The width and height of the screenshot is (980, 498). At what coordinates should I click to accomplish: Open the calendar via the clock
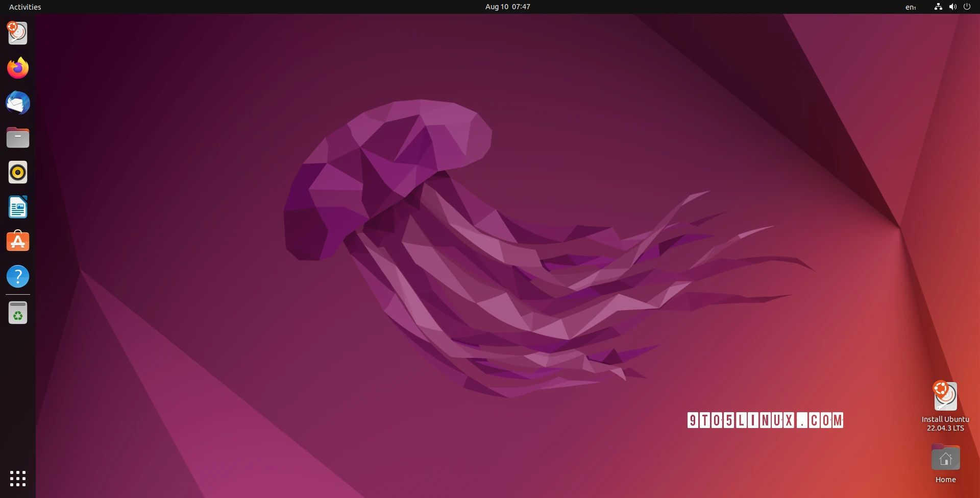(x=507, y=7)
